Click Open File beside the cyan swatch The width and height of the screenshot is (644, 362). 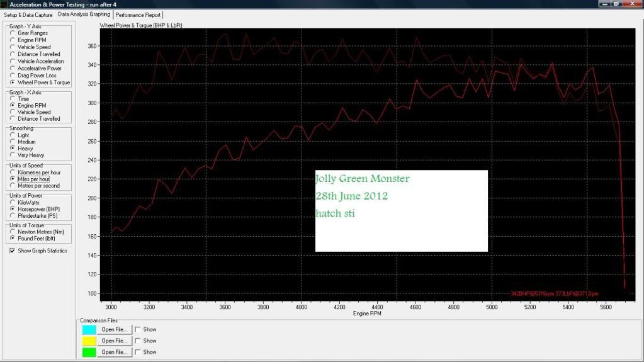[x=114, y=329]
